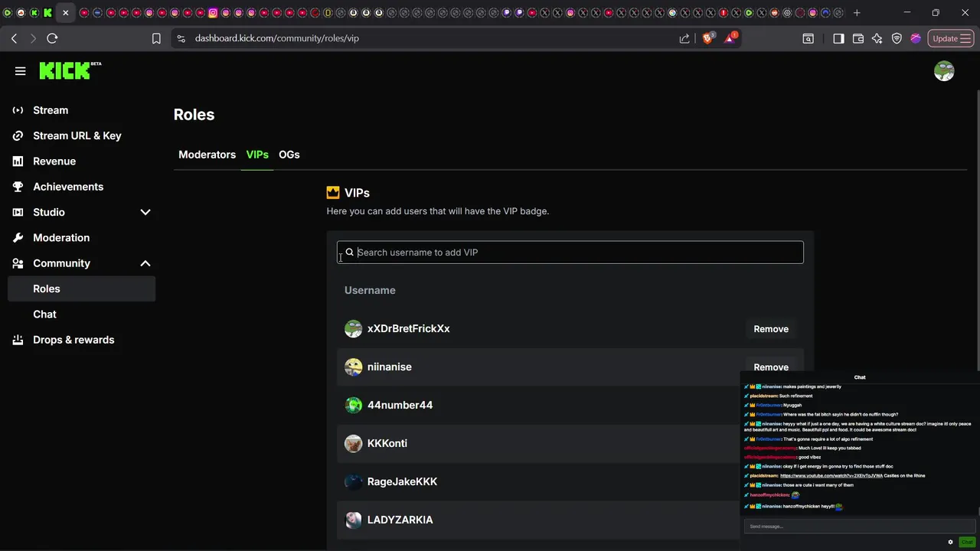Click username KKKonti
The image size is (980, 551).
pyautogui.click(x=387, y=443)
